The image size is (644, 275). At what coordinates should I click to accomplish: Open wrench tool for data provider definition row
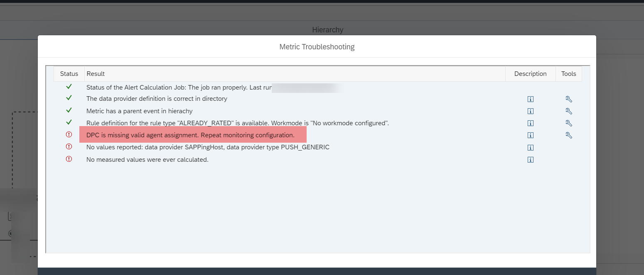[569, 99]
